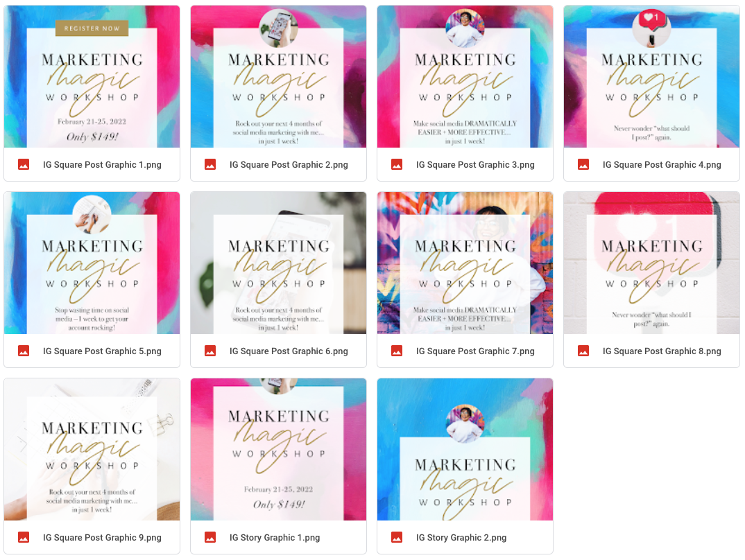This screenshot has height=560, width=745.
Task: Click image icon beside IG Square Post Graphic 7.png
Action: tap(397, 351)
